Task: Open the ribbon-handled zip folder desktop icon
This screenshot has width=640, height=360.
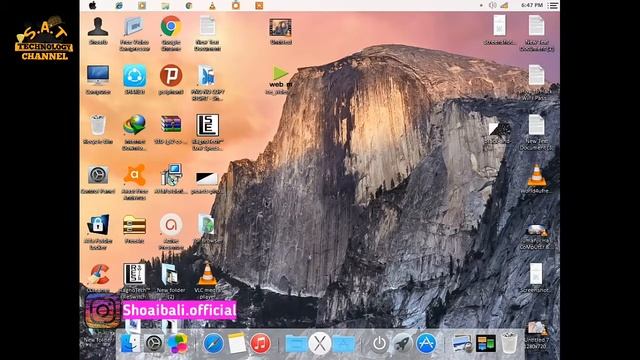Action: click(x=134, y=225)
